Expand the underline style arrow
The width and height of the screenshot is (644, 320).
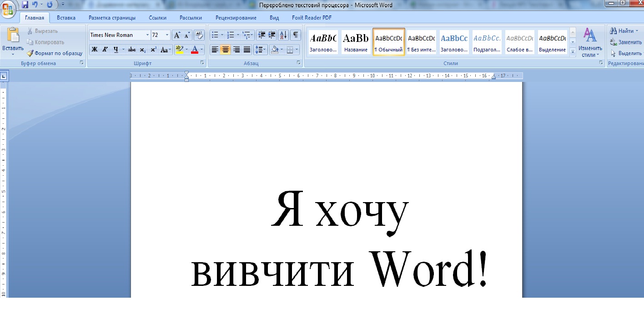[x=123, y=50]
